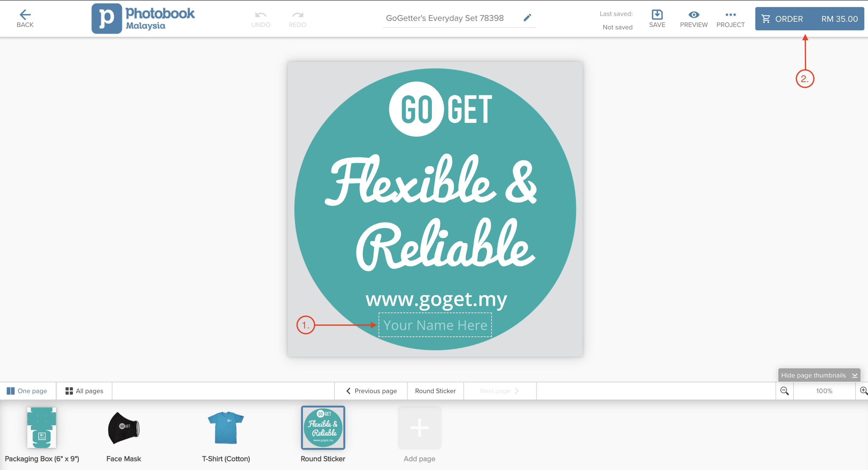Screen dimensions: 868x470
Task: Select the Your Name Here text box
Action: [x=435, y=325]
